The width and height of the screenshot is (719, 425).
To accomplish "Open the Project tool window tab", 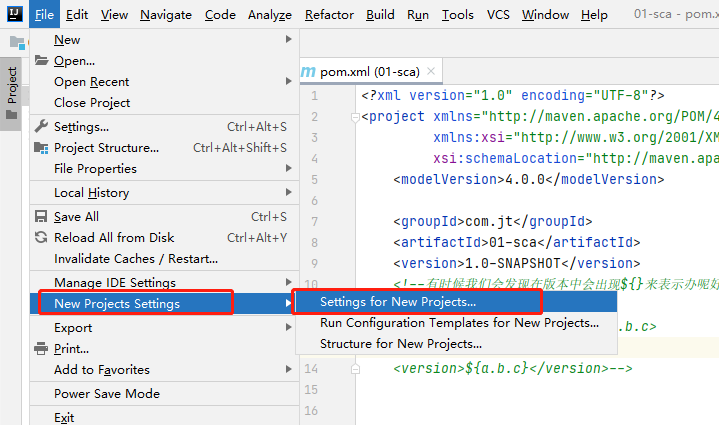I will coord(11,93).
